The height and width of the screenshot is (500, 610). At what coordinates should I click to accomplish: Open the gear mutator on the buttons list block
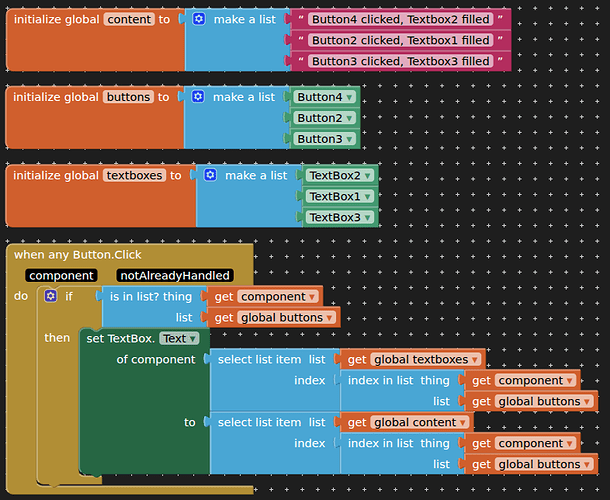coord(198,97)
